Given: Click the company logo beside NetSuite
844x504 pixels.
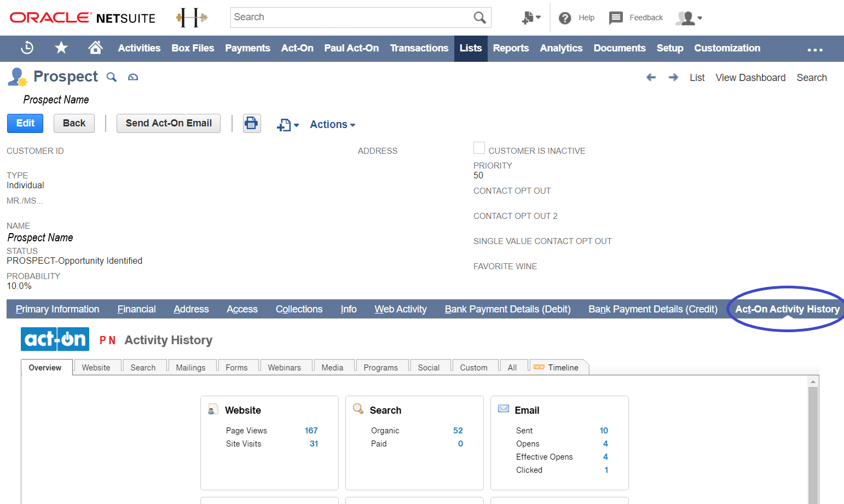Looking at the screenshot, I should [x=192, y=18].
